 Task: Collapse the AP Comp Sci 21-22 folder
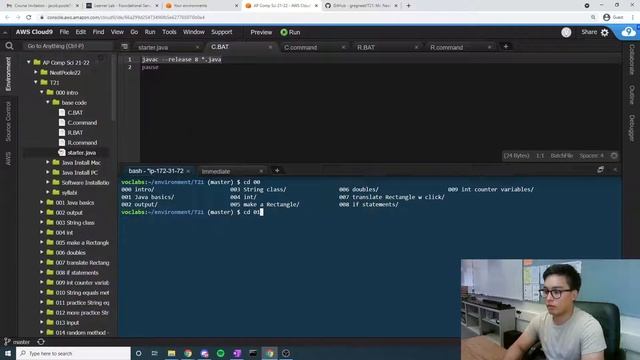point(29,62)
